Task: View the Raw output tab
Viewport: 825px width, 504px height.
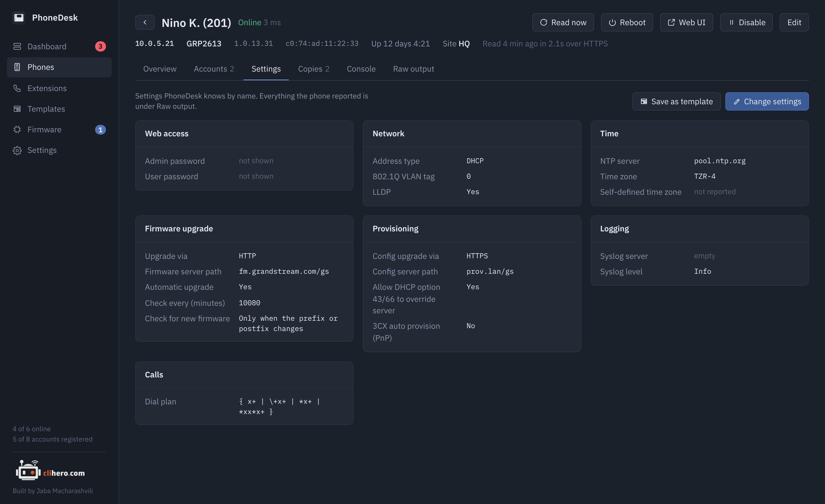Action: (x=413, y=69)
